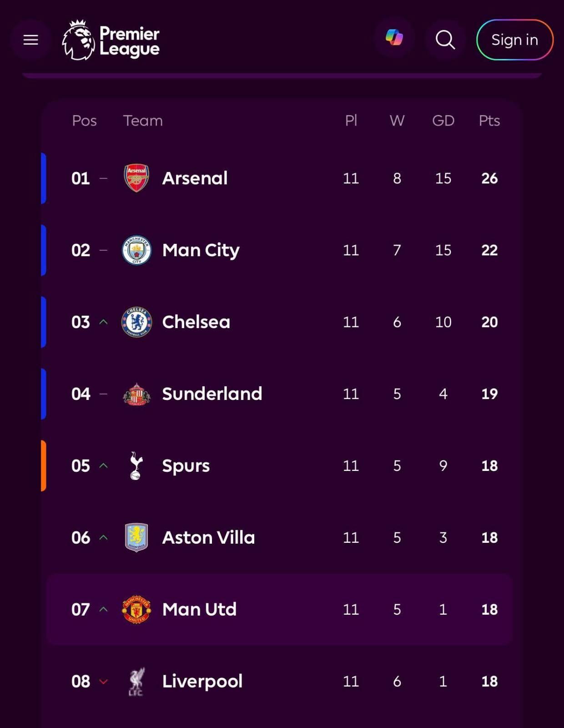Viewport: 564px width, 728px height.
Task: Click the Liverpool club crest
Action: [x=136, y=681]
